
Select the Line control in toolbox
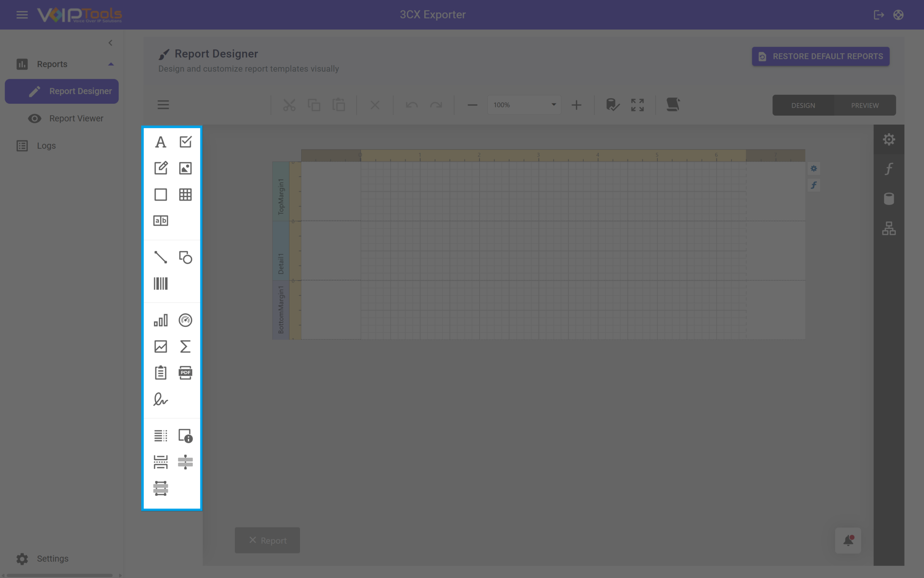tap(160, 257)
